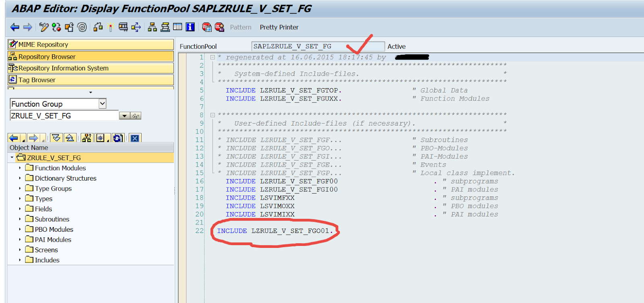This screenshot has width=644, height=303.
Task: Open Navigation Window stack icon
Action: [165, 27]
